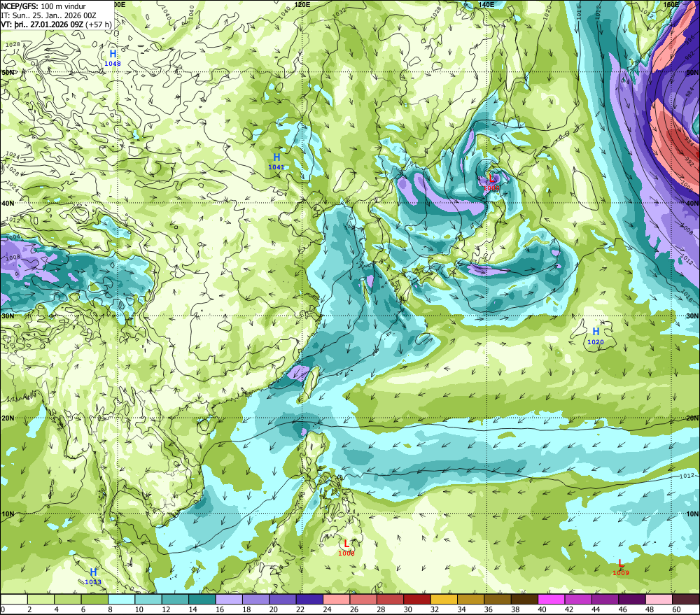The width and height of the screenshot is (700, 615).
Task: Pick the 22–24 dark indigo legend swatch
Action: pyautogui.click(x=309, y=599)
